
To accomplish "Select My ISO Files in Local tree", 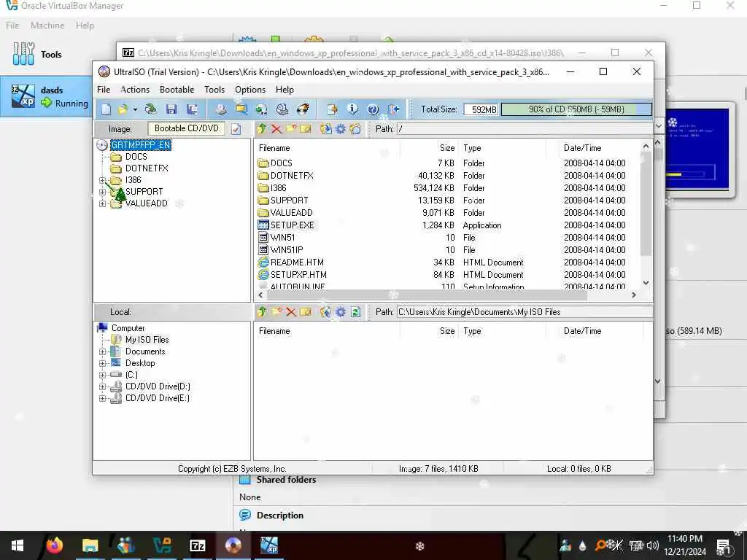I will pyautogui.click(x=147, y=340).
